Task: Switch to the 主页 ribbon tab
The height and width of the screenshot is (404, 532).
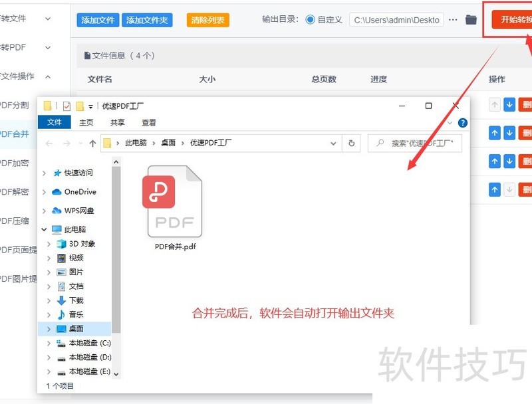Action: 86,122
